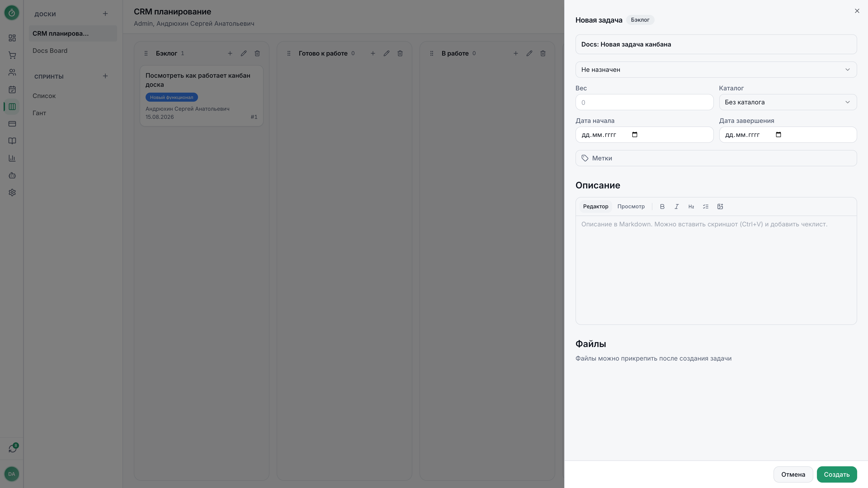Select the kanban boards icon in sidebar

[12, 107]
